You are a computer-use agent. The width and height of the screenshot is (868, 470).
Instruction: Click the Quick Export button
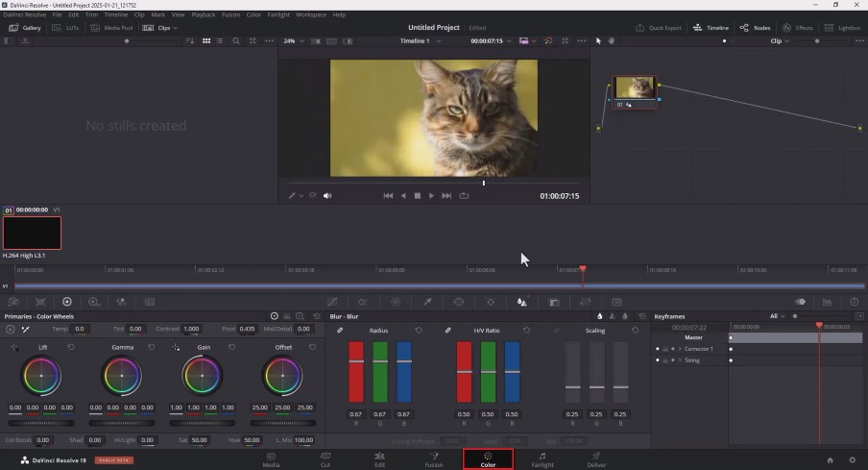point(659,28)
